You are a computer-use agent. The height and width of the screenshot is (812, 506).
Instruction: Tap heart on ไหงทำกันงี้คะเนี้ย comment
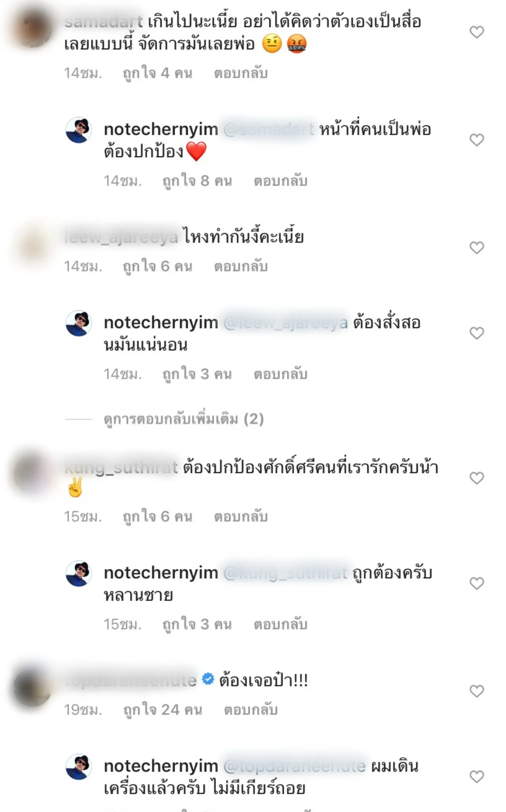click(477, 248)
